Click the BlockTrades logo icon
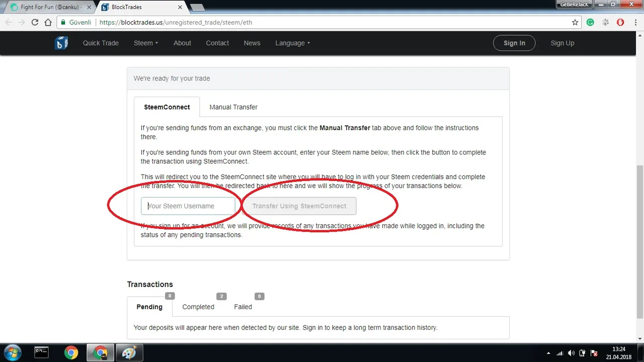Screen dimensions: 644x362 click(x=61, y=43)
